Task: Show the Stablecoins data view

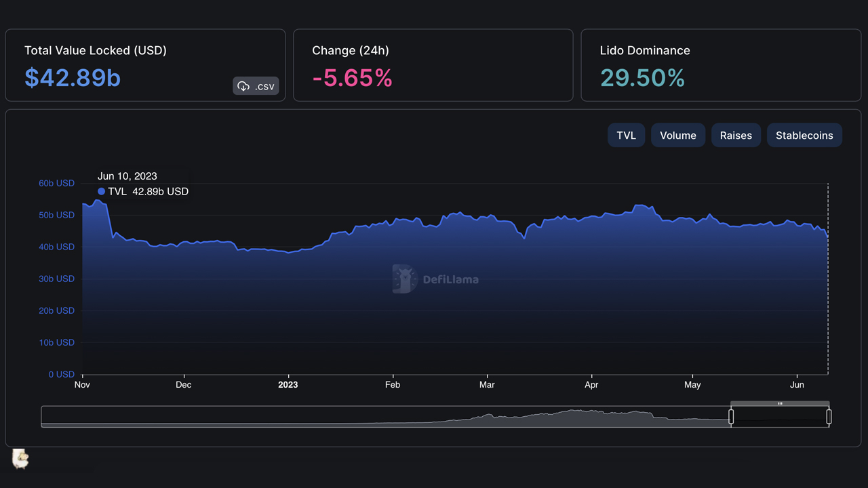Action: point(804,135)
